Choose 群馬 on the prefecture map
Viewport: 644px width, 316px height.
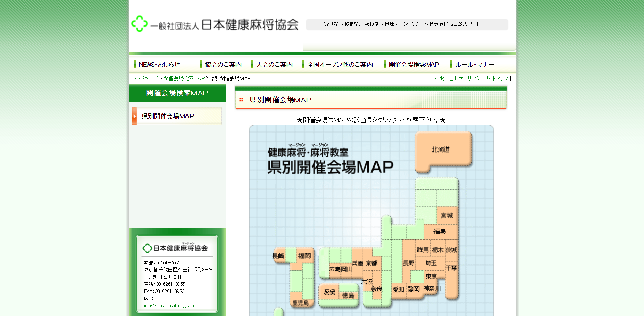pos(423,250)
